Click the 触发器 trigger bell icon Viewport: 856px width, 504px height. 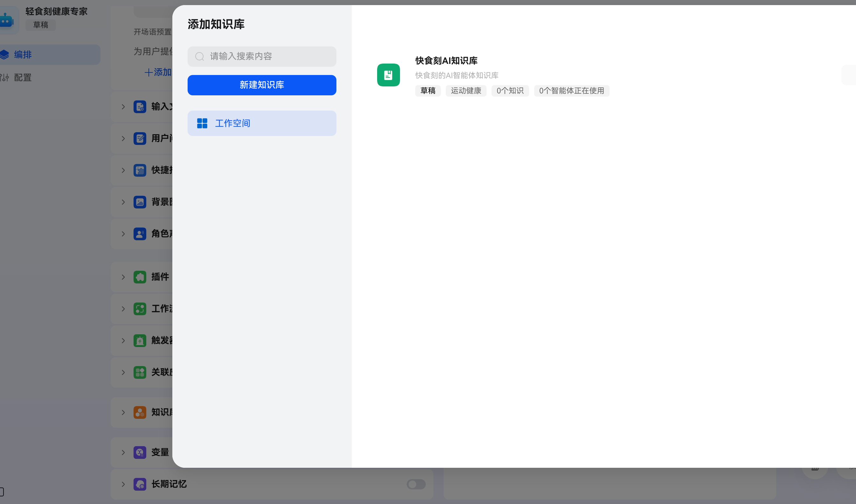pyautogui.click(x=140, y=341)
